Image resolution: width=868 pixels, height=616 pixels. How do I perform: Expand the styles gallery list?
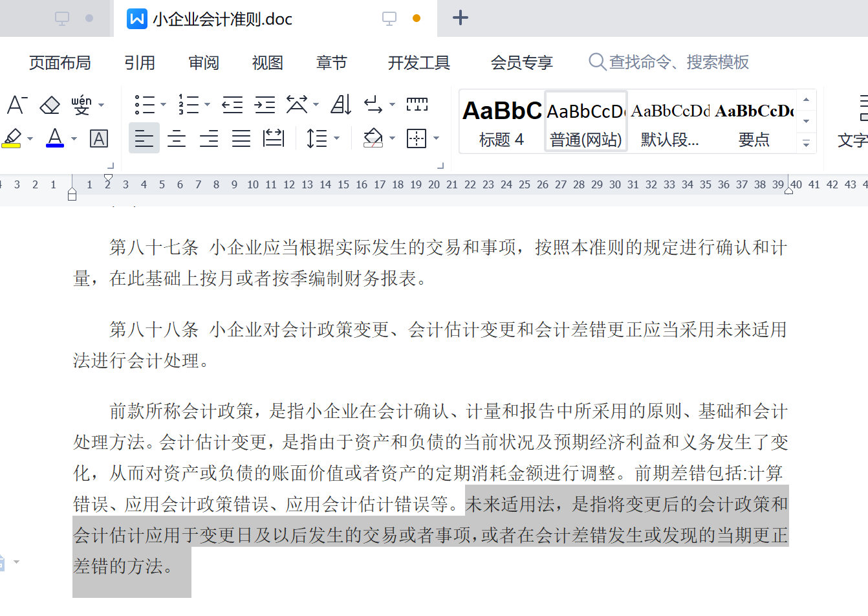806,144
